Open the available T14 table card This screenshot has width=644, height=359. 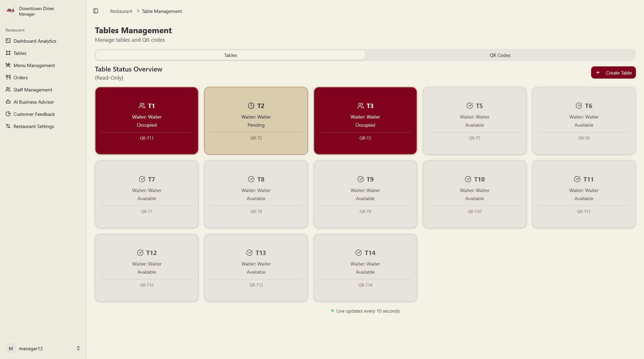365,268
